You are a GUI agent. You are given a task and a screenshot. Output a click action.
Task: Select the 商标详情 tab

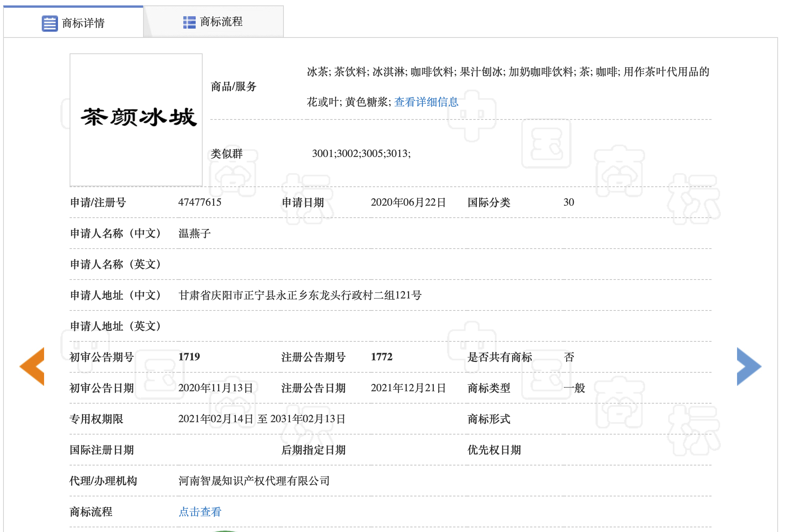click(x=83, y=22)
